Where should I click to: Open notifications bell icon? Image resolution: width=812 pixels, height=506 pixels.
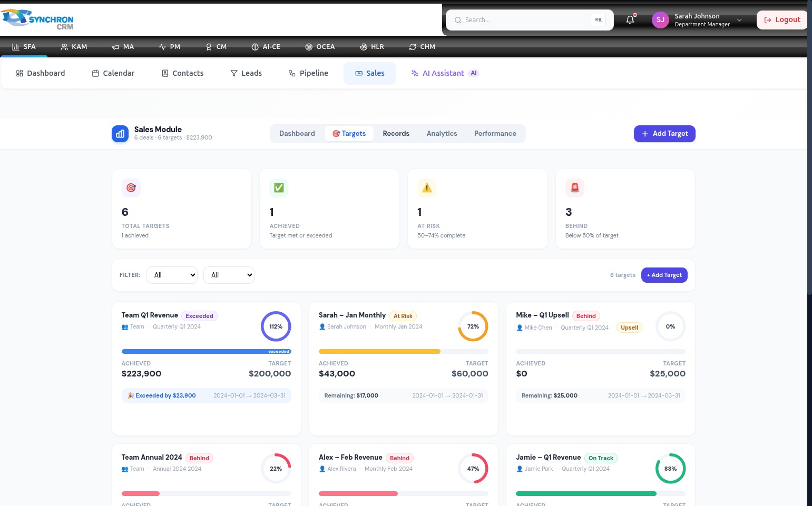tap(630, 20)
